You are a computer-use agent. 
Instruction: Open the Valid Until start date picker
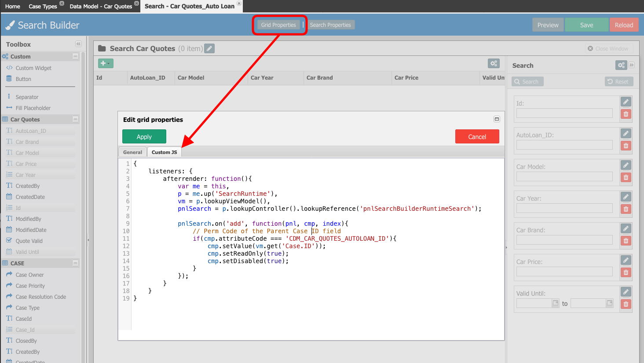pos(556,303)
